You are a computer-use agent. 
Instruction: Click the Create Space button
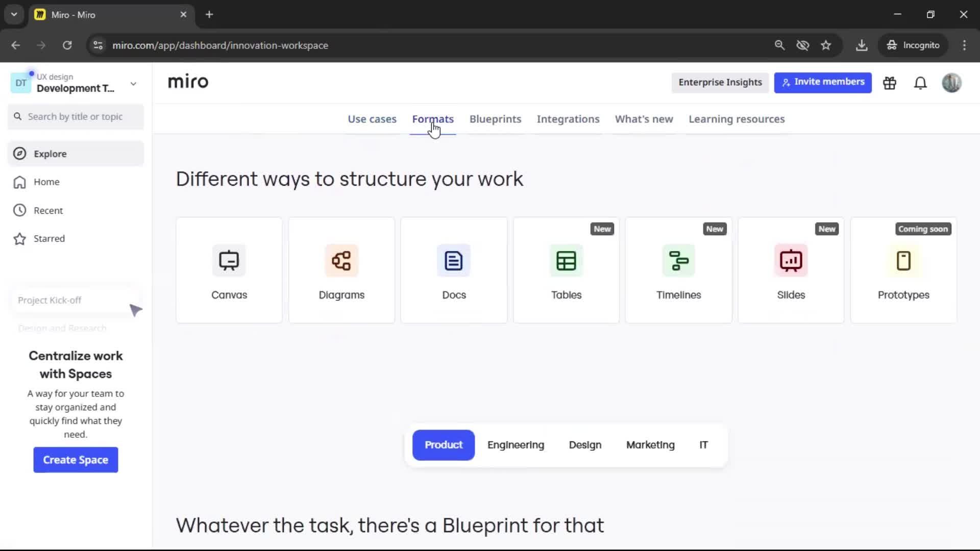[76, 460]
